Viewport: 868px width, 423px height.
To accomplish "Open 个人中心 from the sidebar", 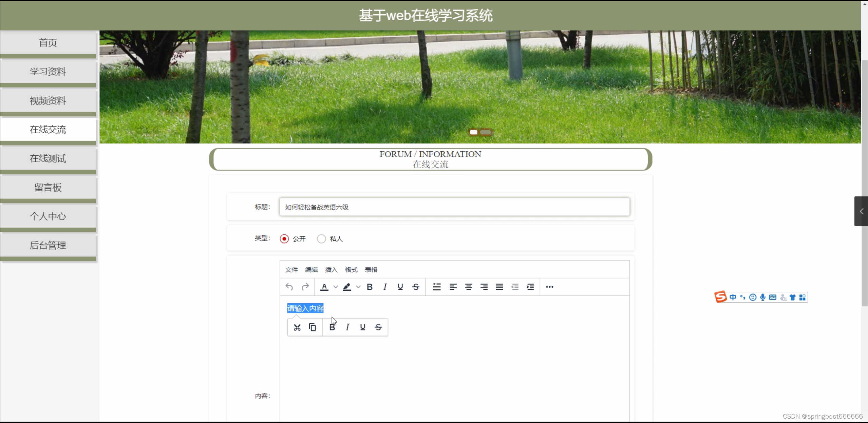I will point(48,216).
